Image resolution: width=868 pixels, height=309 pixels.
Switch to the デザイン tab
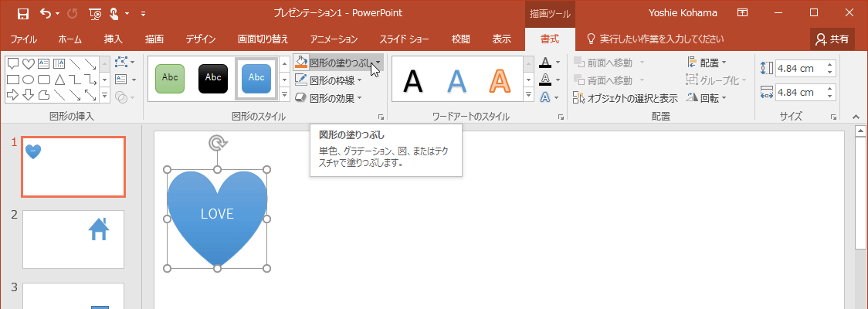pos(200,39)
